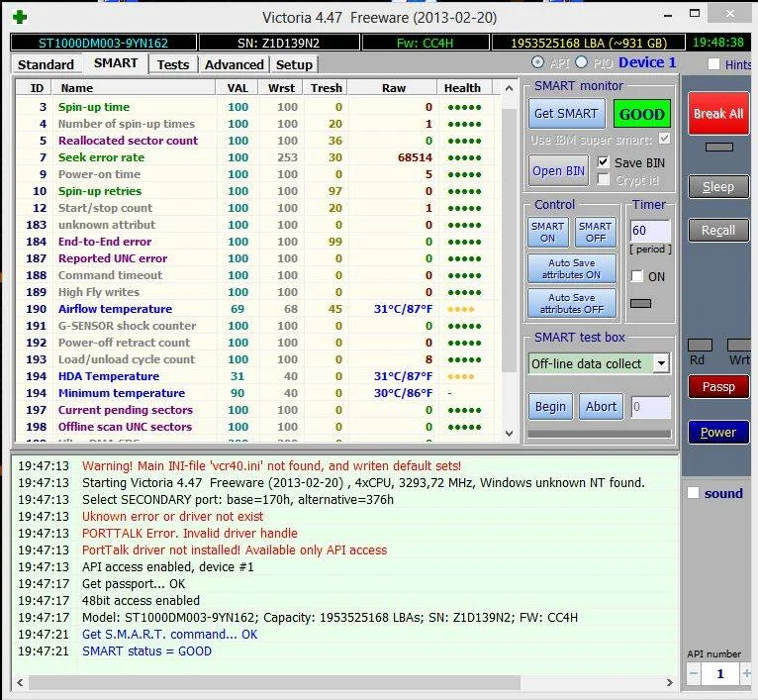Enable the sound checkbox
Viewport: 758px width, 700px height.
click(693, 493)
